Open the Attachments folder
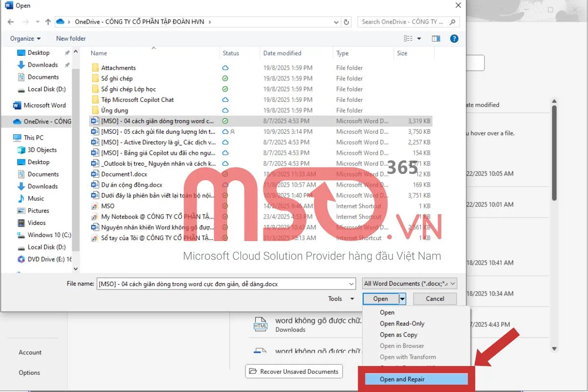The image size is (588, 392). pyautogui.click(x=118, y=68)
